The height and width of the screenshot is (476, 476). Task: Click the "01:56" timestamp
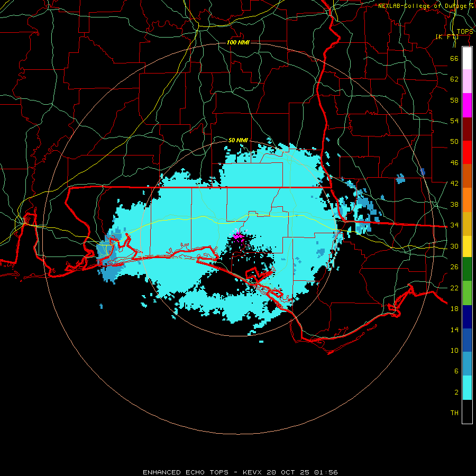[x=326, y=472]
